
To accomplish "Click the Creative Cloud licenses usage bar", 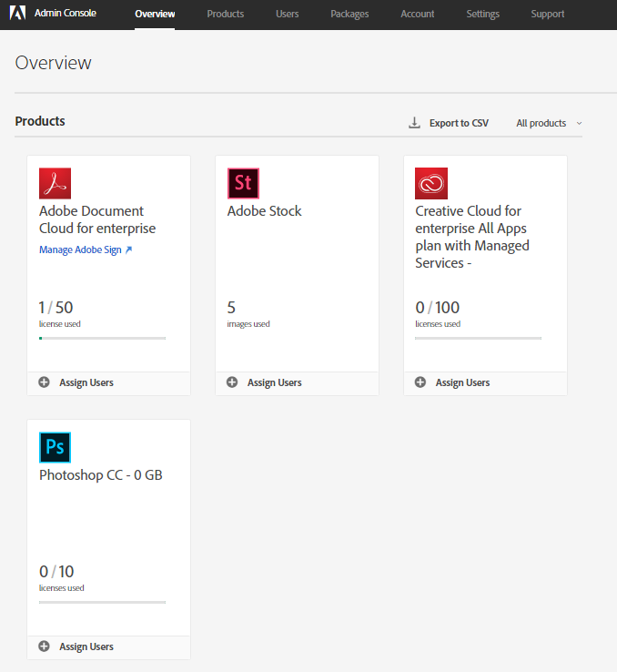I will click(479, 338).
